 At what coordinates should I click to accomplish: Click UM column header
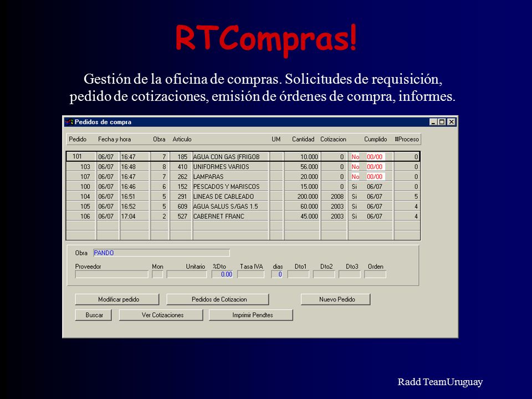pos(276,139)
